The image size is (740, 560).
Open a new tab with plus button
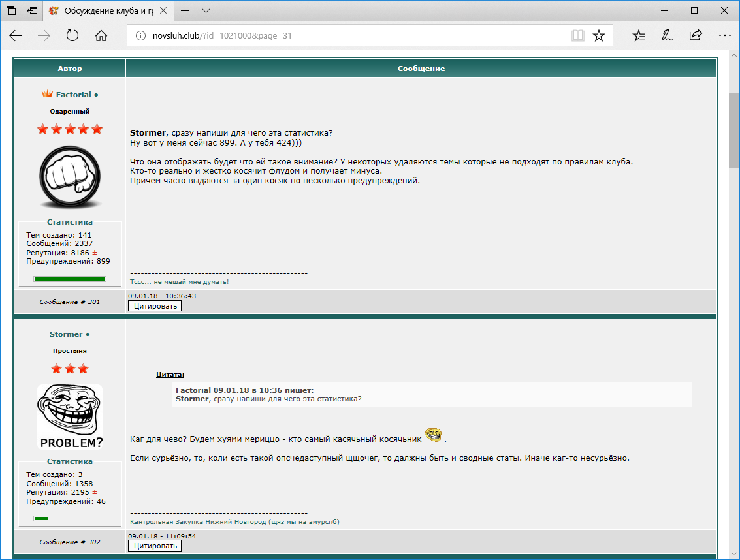coord(185,10)
